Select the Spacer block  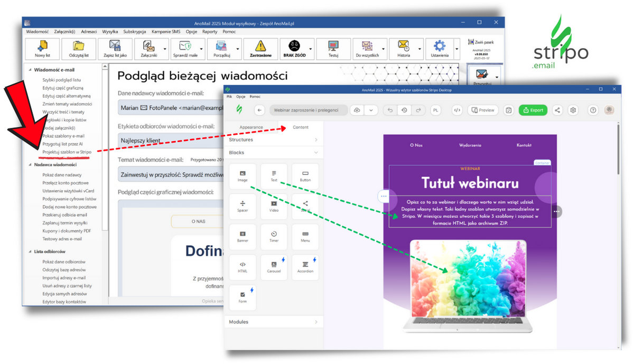[x=243, y=207]
